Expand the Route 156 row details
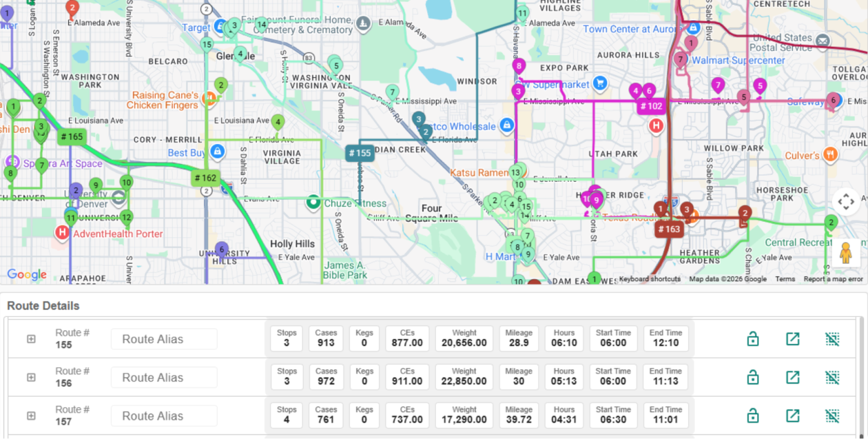868x441 pixels. [31, 378]
